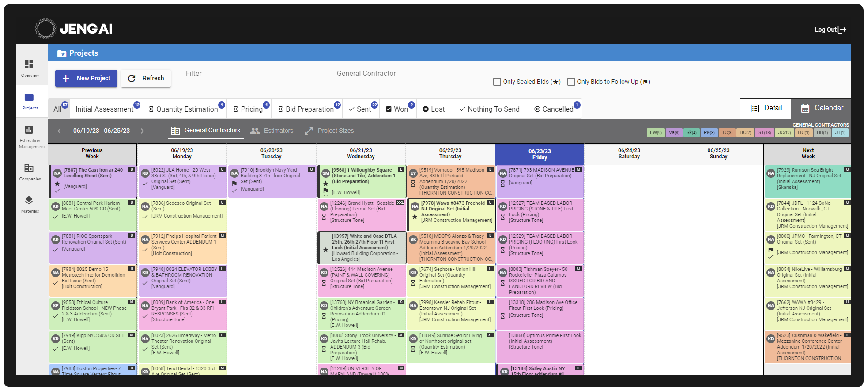This screenshot has width=868, height=390.
Task: Click the hourglass icon on Sephora Union Hill card
Action: [413, 283]
